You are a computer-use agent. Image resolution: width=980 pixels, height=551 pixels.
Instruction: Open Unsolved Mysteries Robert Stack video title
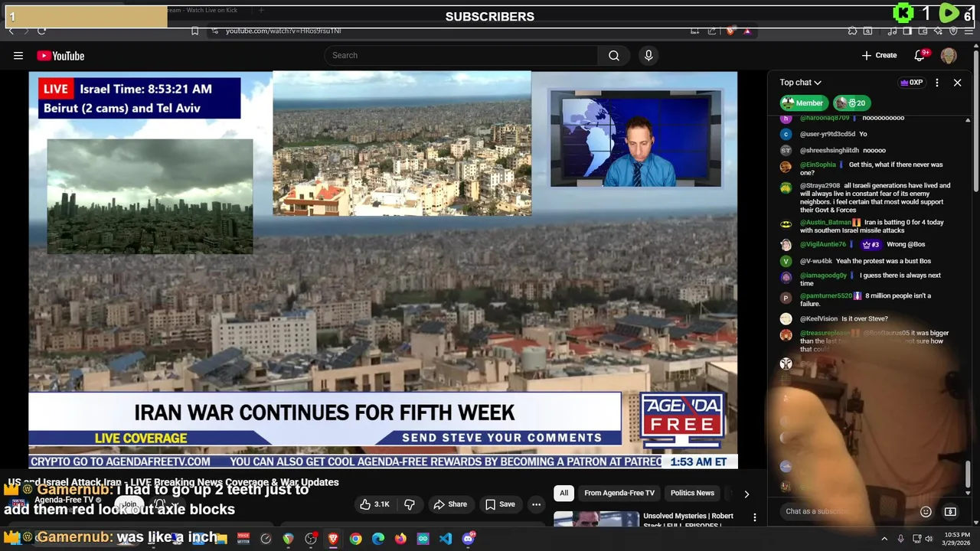pyautogui.click(x=688, y=520)
